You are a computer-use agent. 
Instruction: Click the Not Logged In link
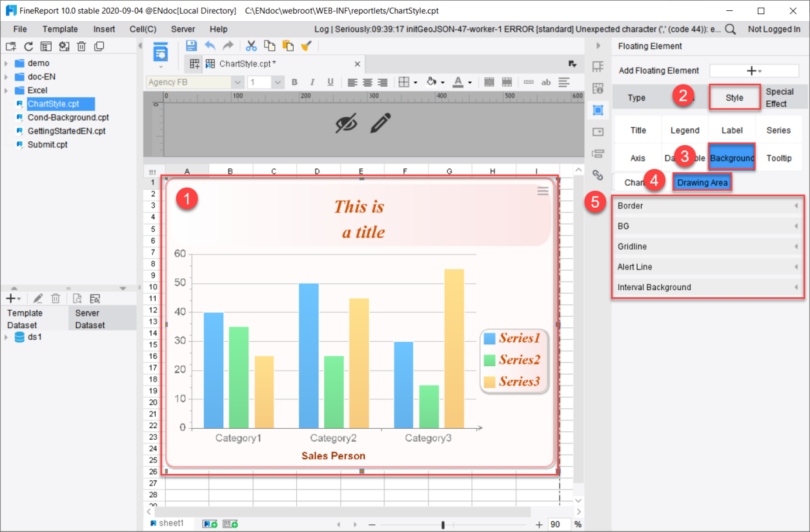[774, 29]
